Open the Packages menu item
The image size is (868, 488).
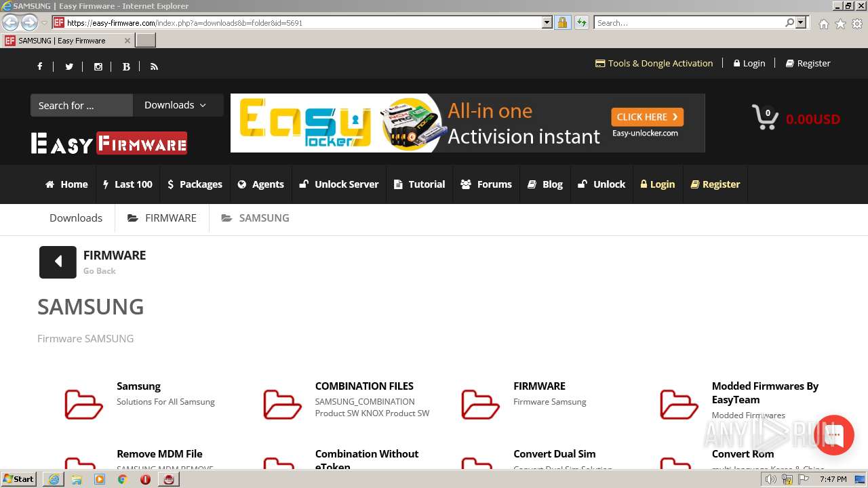[x=195, y=184]
